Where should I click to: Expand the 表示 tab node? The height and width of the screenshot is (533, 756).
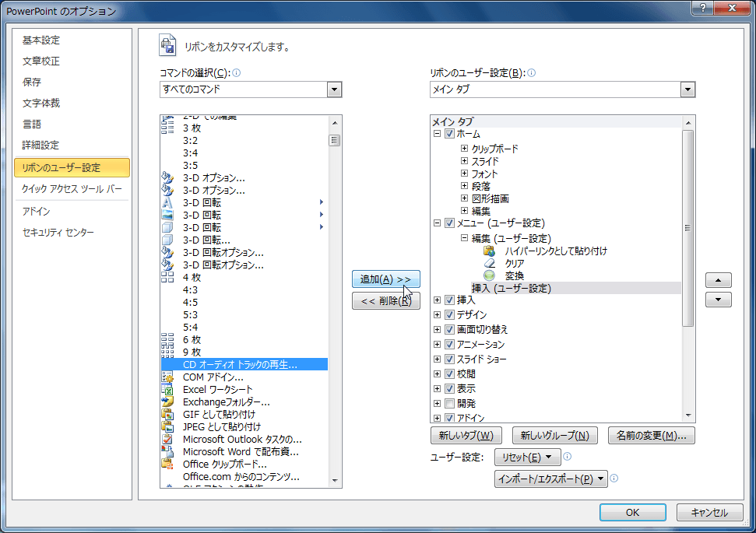437,389
